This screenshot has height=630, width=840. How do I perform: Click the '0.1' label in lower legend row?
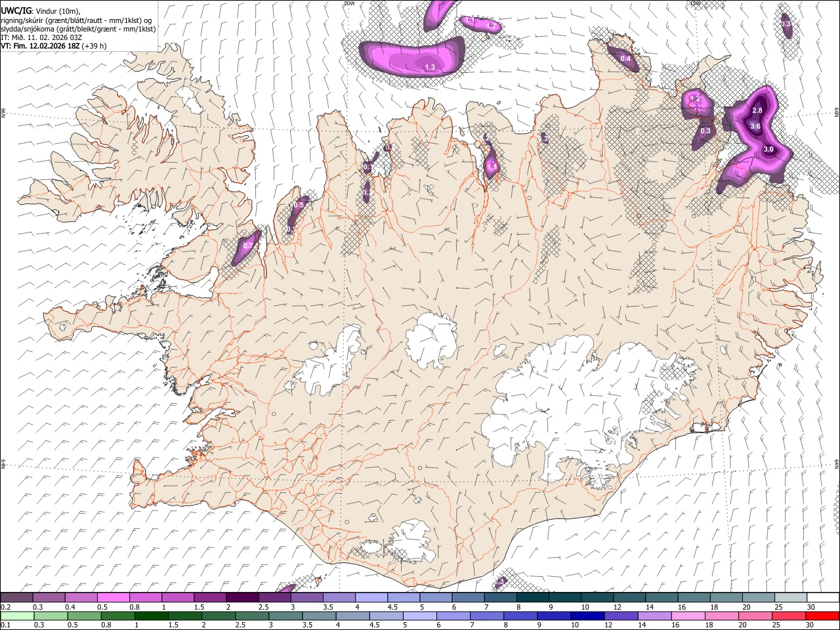coord(5,625)
